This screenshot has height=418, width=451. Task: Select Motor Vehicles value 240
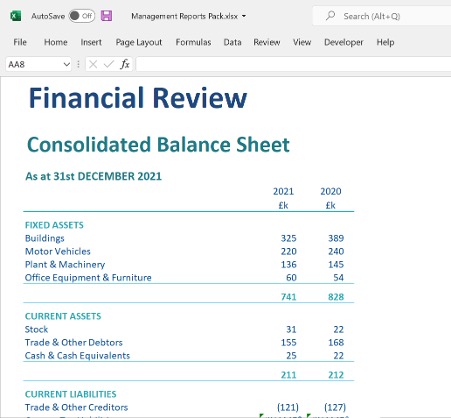click(336, 251)
